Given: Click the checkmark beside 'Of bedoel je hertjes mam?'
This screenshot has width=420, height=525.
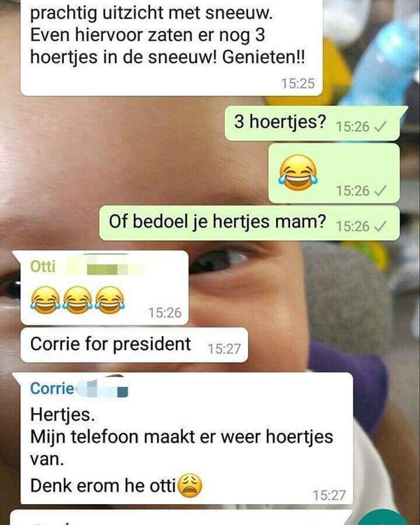Looking at the screenshot, I should [x=380, y=226].
